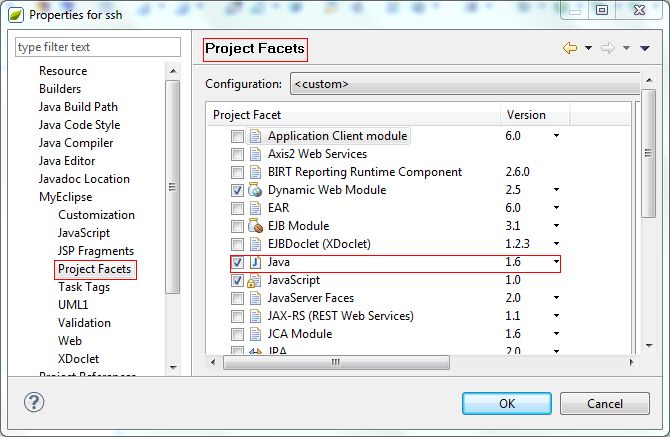670x437 pixels.
Task: Select the XDoclet page under MyEclipse
Action: click(x=79, y=359)
